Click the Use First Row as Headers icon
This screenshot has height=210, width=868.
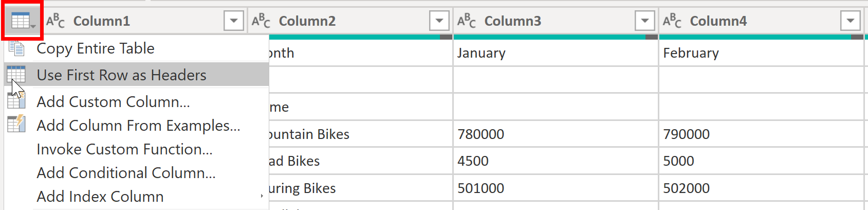[16, 75]
